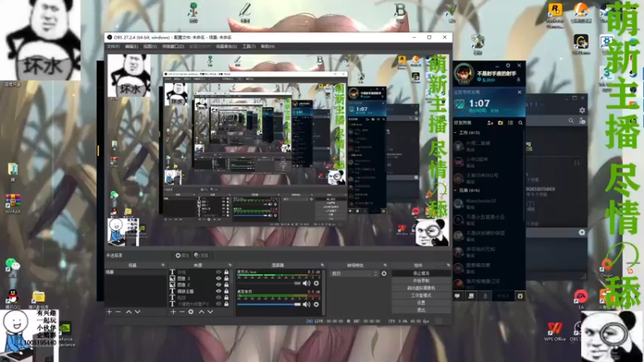Mute Desktop Audio speaker icon in mixer
The image size is (644, 362).
click(307, 305)
